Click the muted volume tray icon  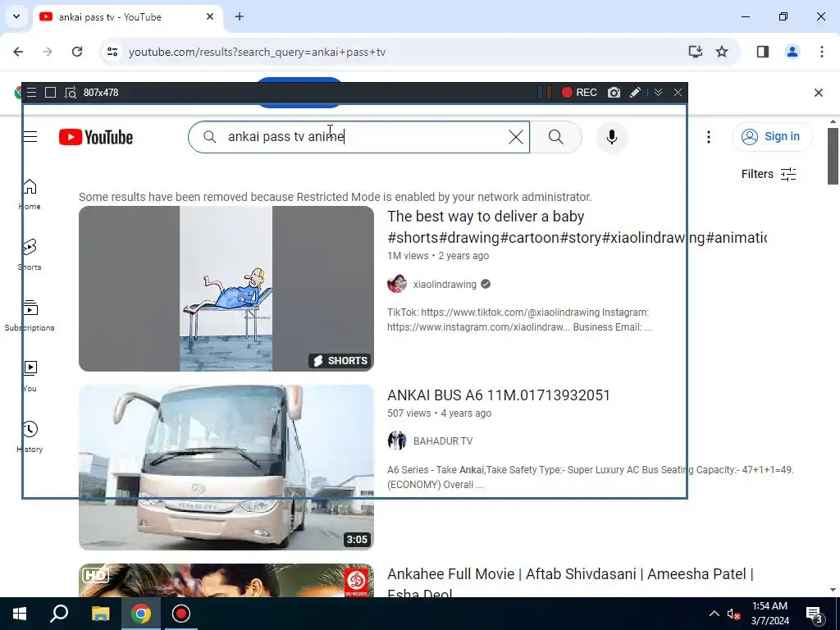coord(734,614)
